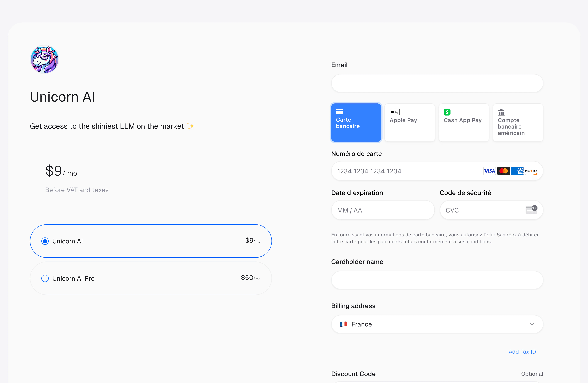The height and width of the screenshot is (383, 588).
Task: Focus the Cardholder name field
Action: click(437, 280)
